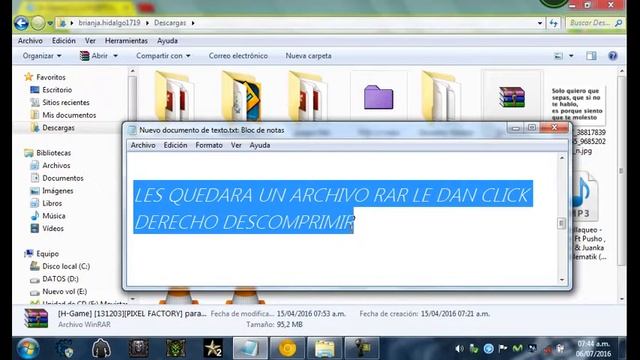This screenshot has height=360, width=640.
Task: Click the Abrir toolbar button
Action: click(95, 56)
